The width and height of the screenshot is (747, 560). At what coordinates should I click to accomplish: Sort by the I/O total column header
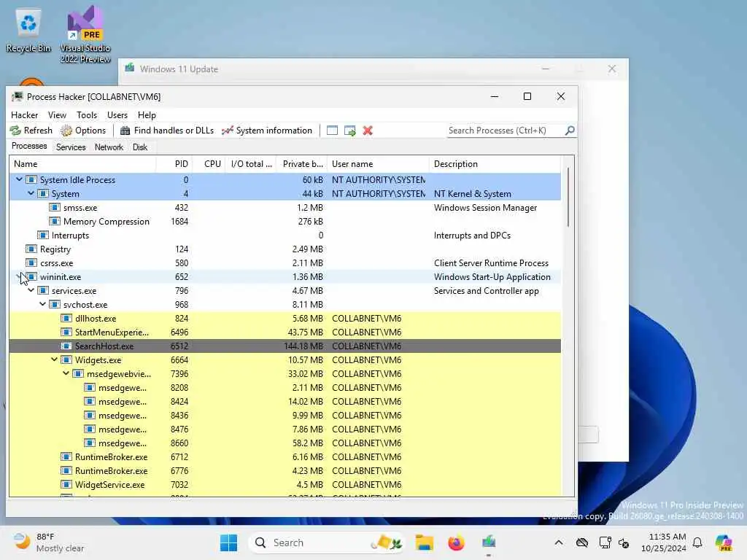(x=251, y=164)
